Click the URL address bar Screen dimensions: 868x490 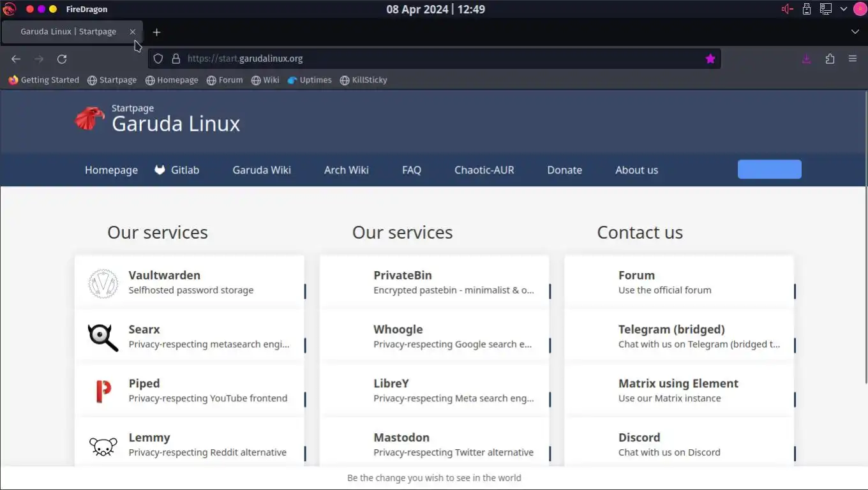434,59
